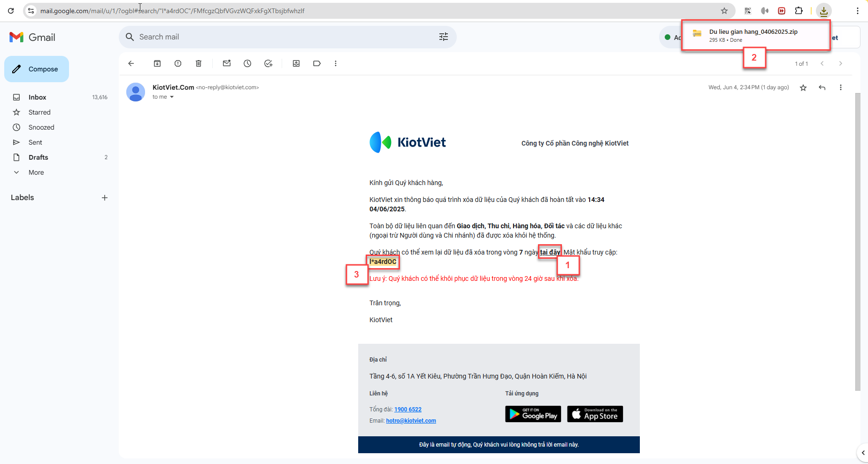Open the toolbar three-dot More menu
The width and height of the screenshot is (868, 464).
tap(336, 63)
